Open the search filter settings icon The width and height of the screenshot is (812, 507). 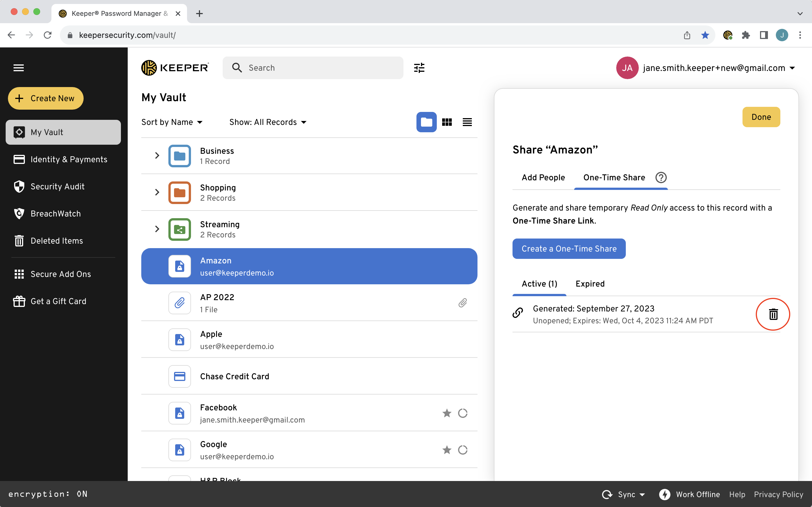419,68
